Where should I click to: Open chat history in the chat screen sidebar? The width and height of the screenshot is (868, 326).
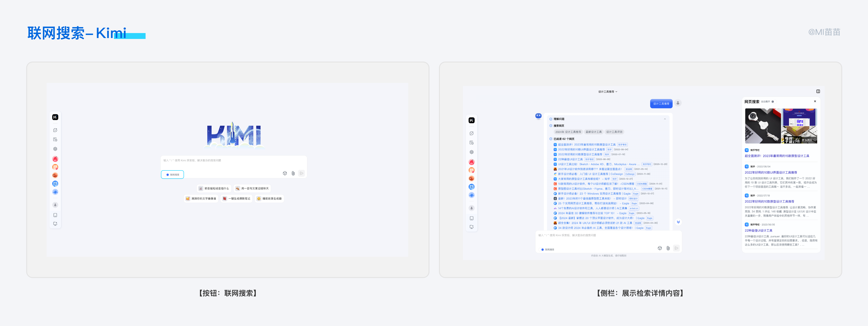[x=471, y=143]
